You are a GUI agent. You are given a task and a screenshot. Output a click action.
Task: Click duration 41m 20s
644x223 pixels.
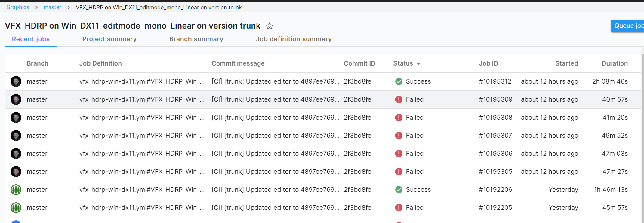pos(615,118)
